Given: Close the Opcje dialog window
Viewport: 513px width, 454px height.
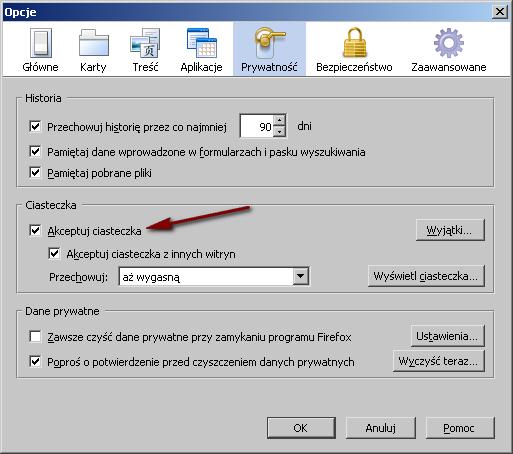Looking at the screenshot, I should 500,12.
